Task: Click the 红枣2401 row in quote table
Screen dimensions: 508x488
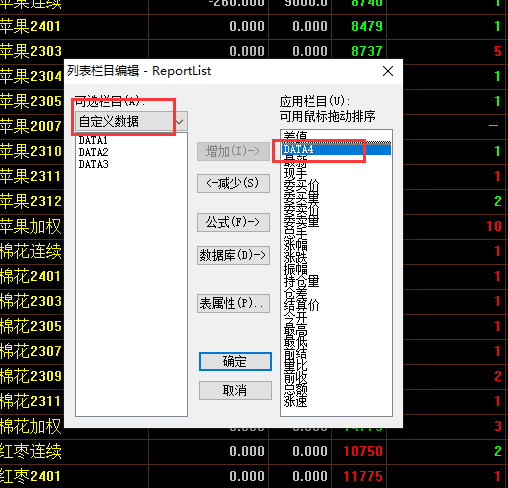Action: 254,476
